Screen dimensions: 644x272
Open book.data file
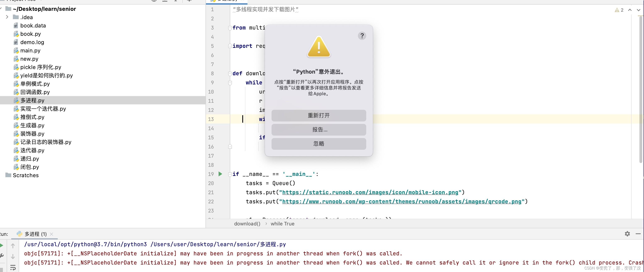coord(33,26)
